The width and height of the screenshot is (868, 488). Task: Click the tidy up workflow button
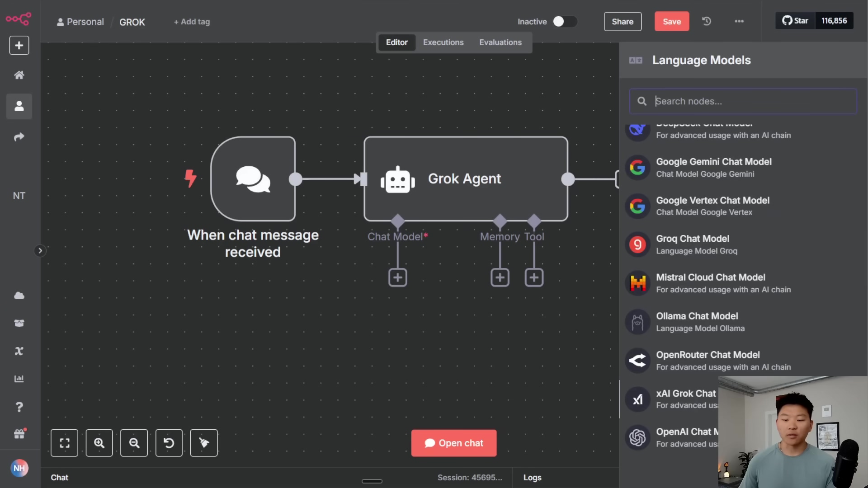pos(204,443)
